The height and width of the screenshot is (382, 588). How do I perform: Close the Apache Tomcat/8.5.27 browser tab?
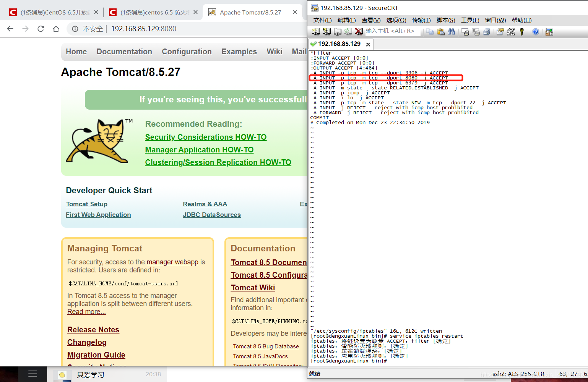(x=295, y=12)
